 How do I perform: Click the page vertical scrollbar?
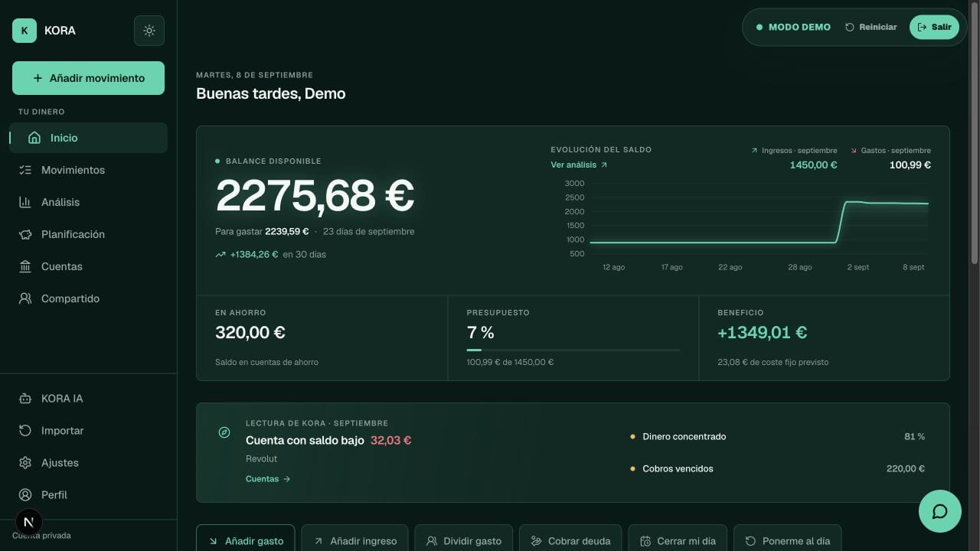975,134
